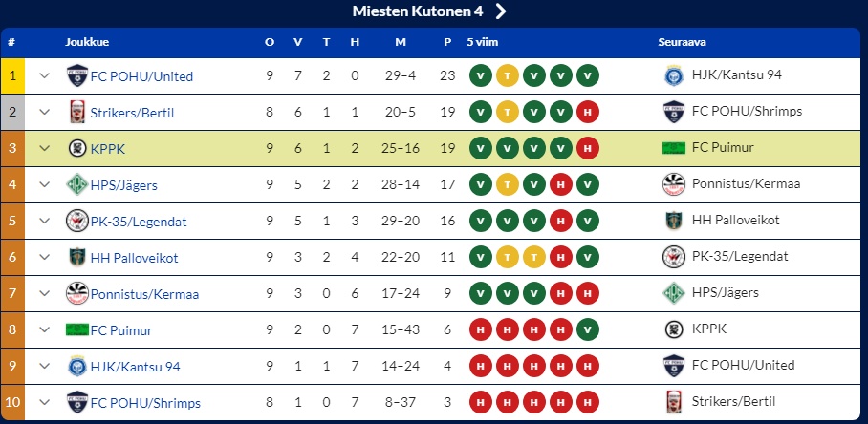Click the HJK/Kantsu 94 next-opponent crest in the first row
This screenshot has width=868, height=424.
674,75
